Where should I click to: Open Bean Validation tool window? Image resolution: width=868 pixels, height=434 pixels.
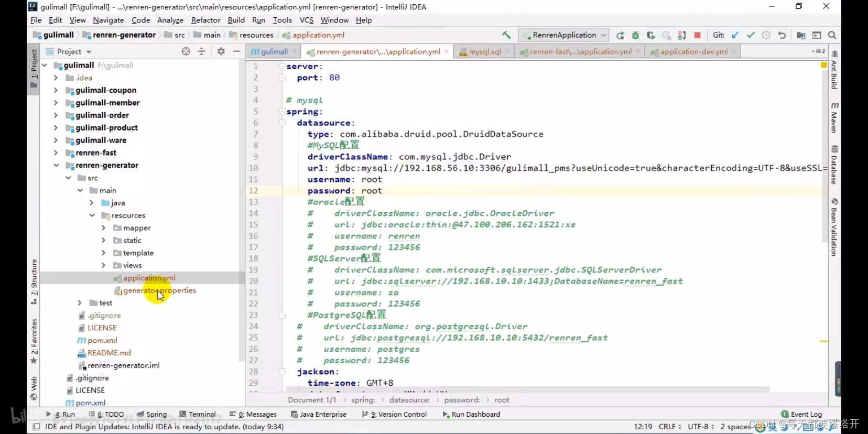pyautogui.click(x=834, y=227)
